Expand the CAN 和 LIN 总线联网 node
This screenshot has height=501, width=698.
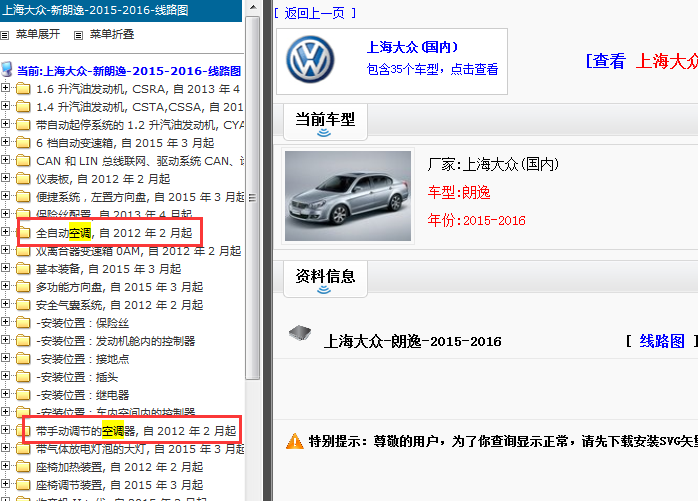[5, 160]
